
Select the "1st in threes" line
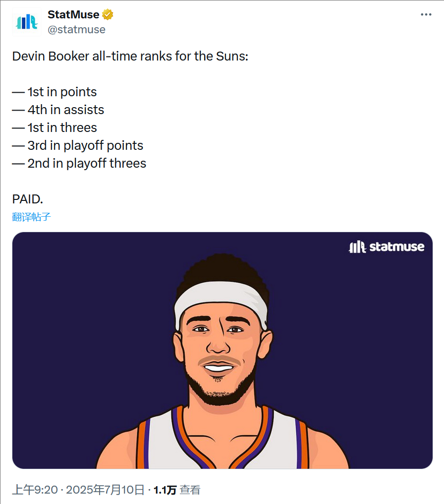54,127
